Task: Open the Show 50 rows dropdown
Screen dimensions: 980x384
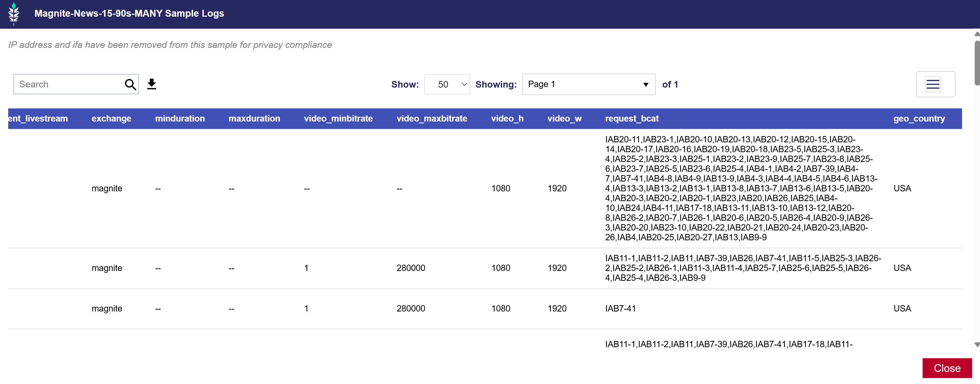Action: [x=447, y=84]
